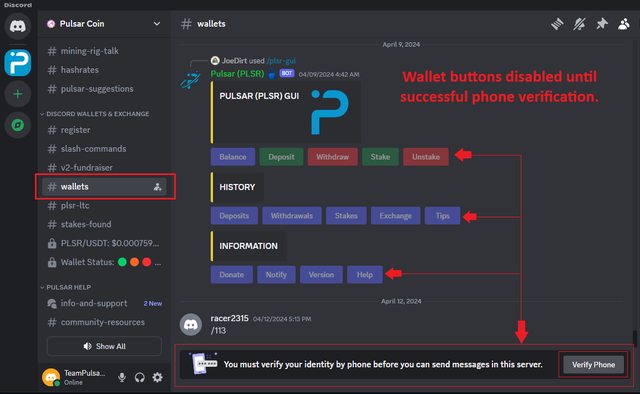This screenshot has width=640, height=394.
Task: Open Stakes history button
Action: [346, 216]
